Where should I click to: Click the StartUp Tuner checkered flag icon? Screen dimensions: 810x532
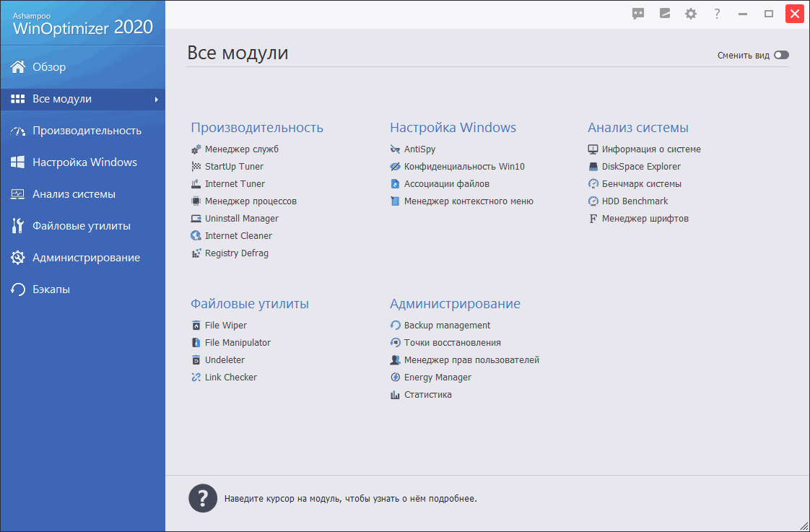click(x=196, y=167)
